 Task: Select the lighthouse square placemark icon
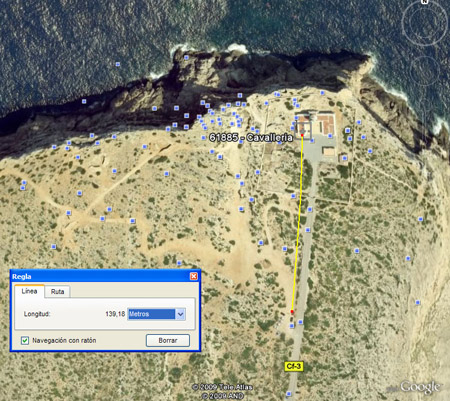click(303, 129)
